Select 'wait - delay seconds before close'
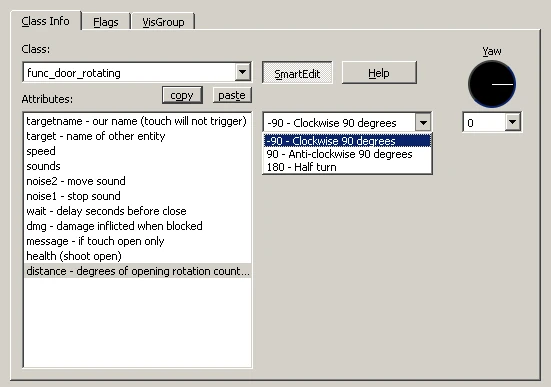Screen dimensions: 551x387 (x=137, y=211)
